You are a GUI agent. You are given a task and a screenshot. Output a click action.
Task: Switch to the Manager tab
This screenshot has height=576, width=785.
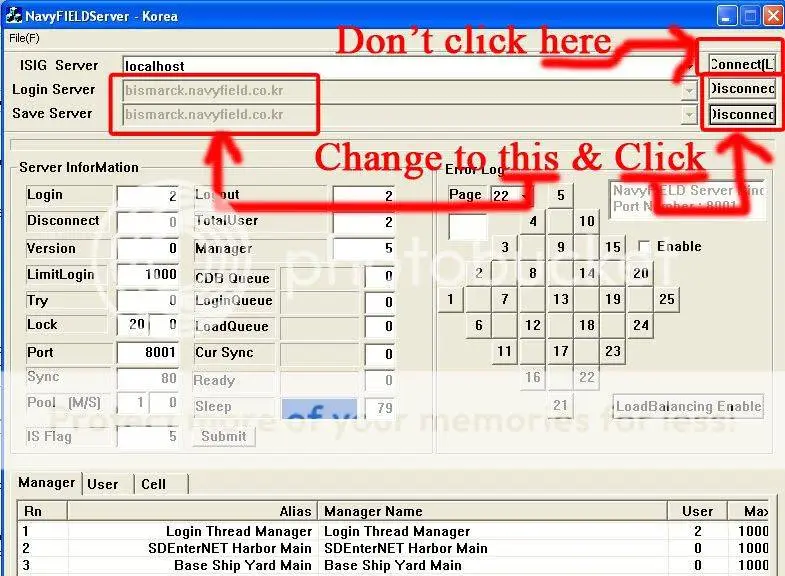point(47,482)
